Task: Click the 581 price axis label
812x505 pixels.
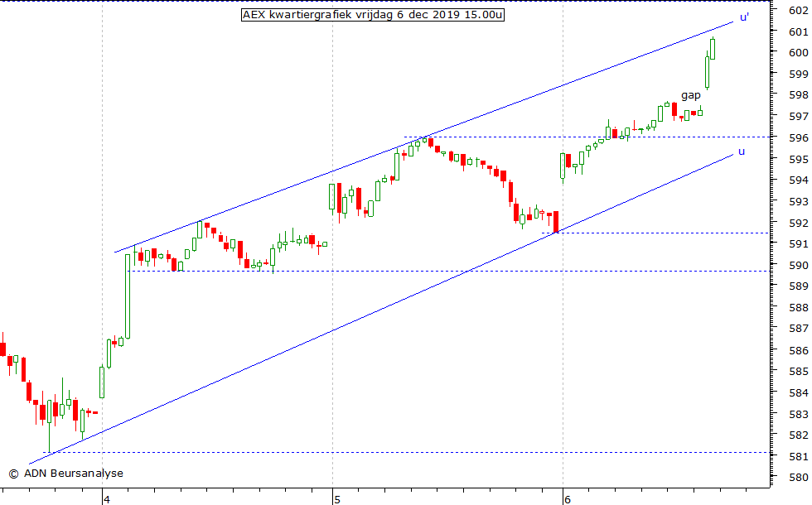Action: [798, 456]
